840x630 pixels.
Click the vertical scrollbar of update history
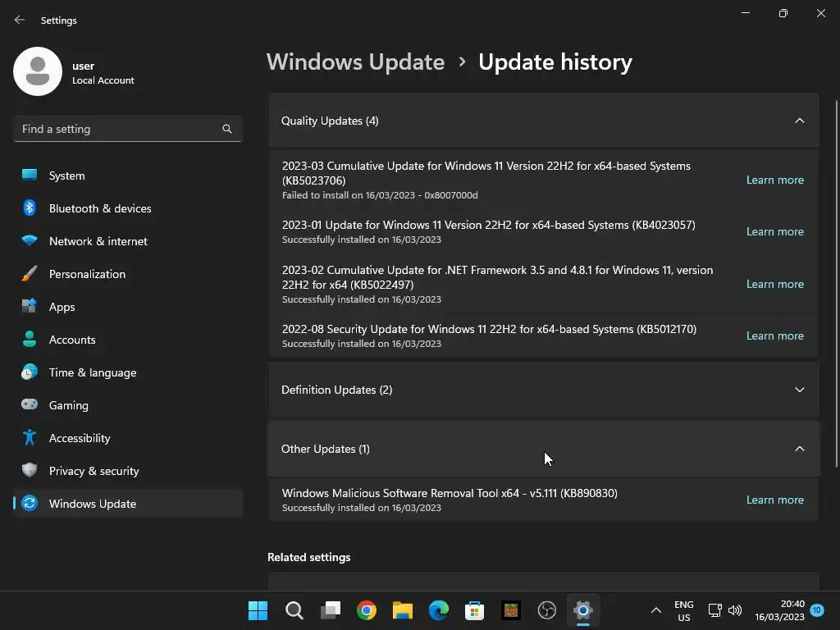837,284
